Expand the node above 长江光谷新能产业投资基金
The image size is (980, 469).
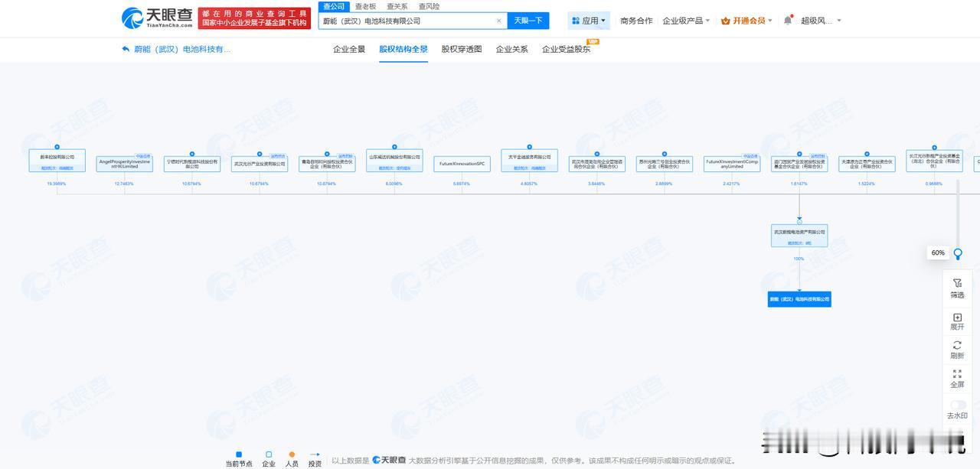click(x=934, y=147)
